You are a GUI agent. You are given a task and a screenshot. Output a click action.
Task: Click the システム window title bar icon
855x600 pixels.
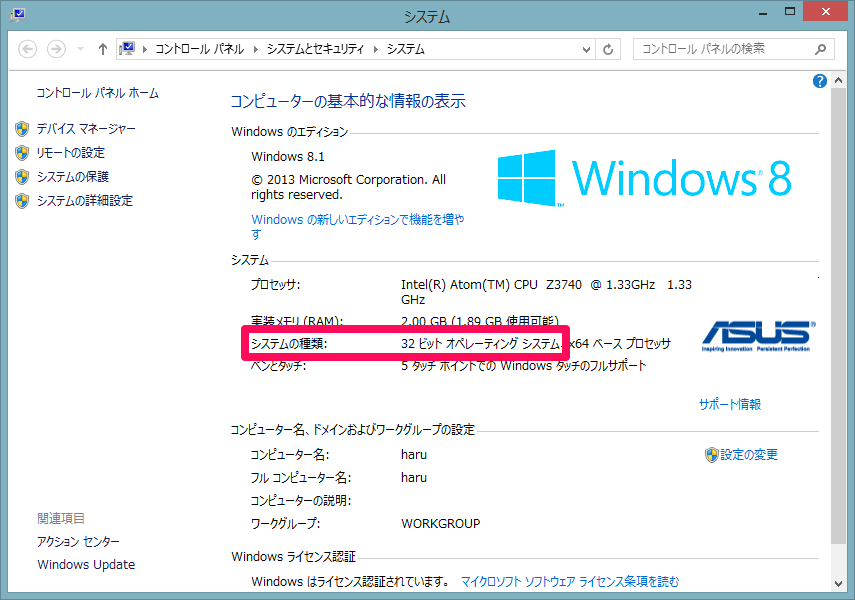pyautogui.click(x=17, y=15)
